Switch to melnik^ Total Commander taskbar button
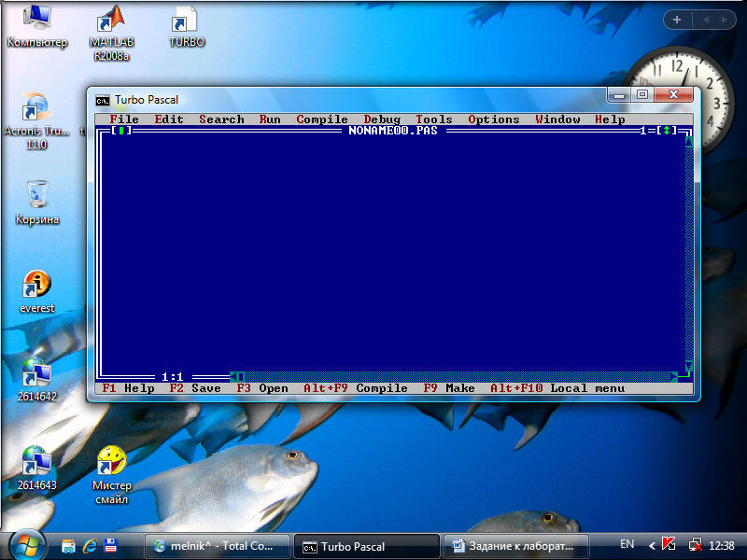 (x=217, y=546)
